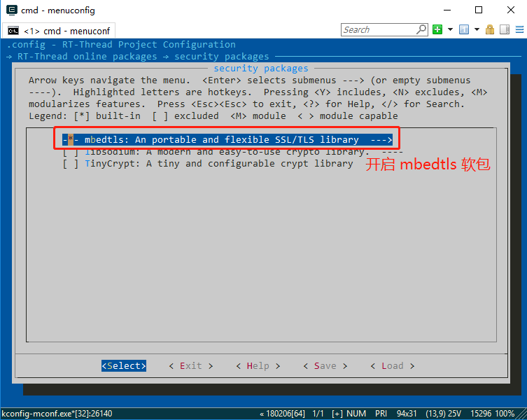Toggle the TinyCrypt checkbox
Image resolution: width=527 pixels, height=420 pixels.
[x=71, y=164]
